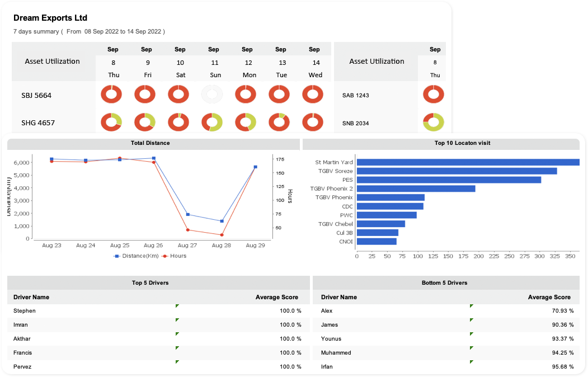
Task: Select driver Imran row
Action: (159, 324)
